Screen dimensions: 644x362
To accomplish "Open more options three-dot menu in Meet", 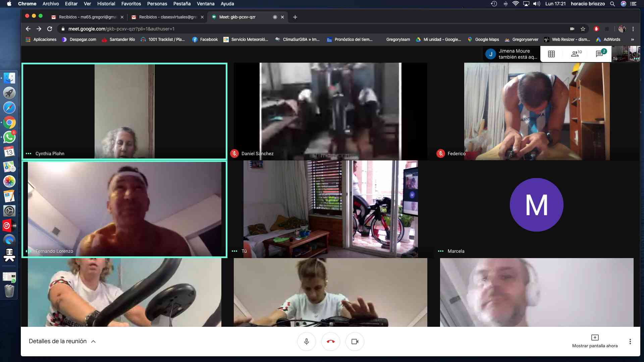I will (x=630, y=342).
